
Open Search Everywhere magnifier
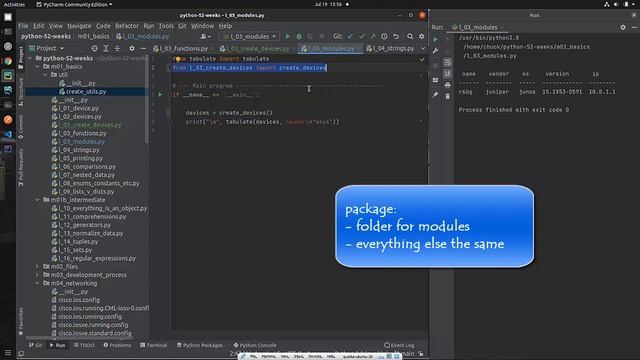[x=410, y=36]
